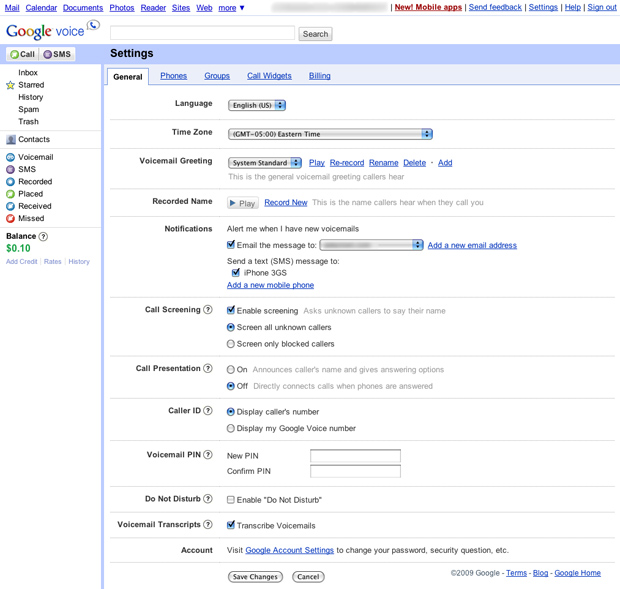Click the search text field

[202, 33]
